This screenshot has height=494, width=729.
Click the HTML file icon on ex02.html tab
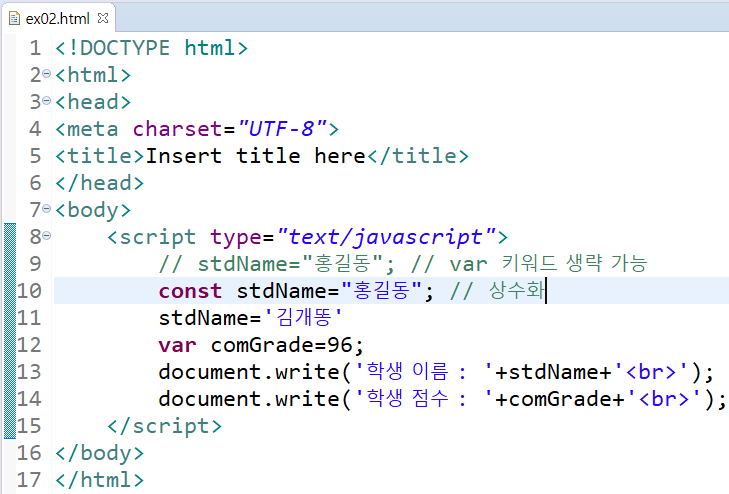14,19
